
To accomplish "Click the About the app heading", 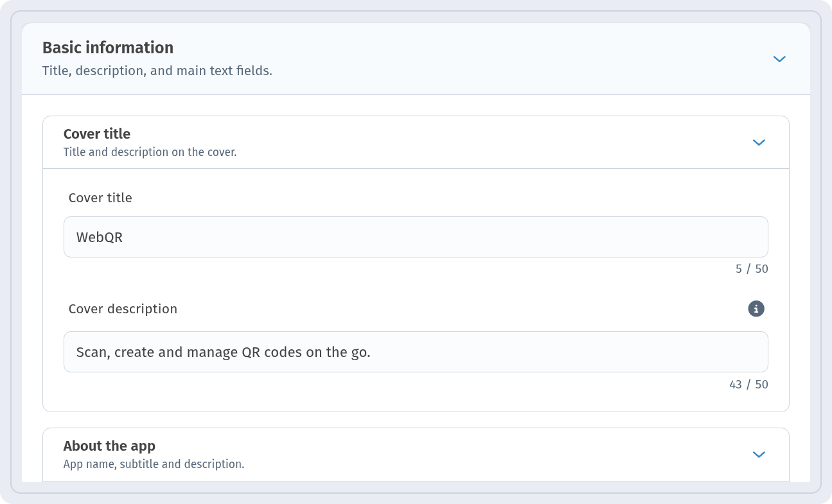I will point(109,446).
